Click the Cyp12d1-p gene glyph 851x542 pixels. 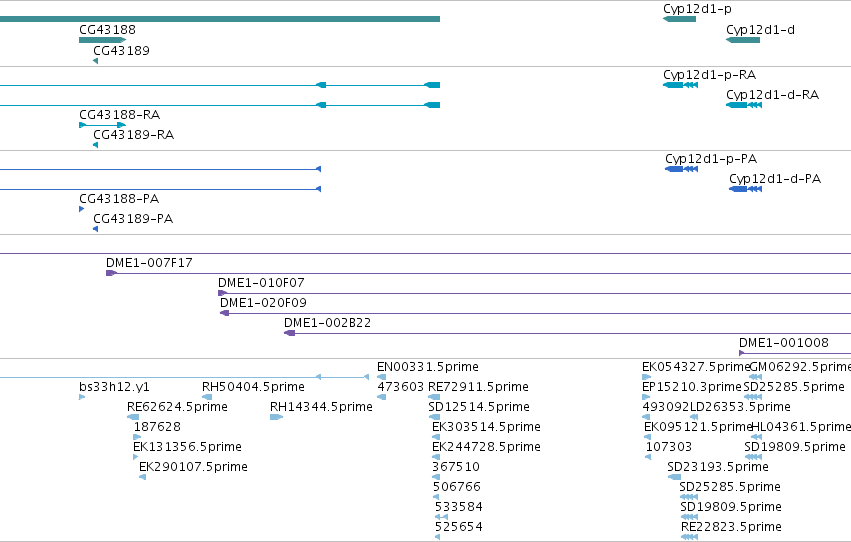click(x=679, y=20)
